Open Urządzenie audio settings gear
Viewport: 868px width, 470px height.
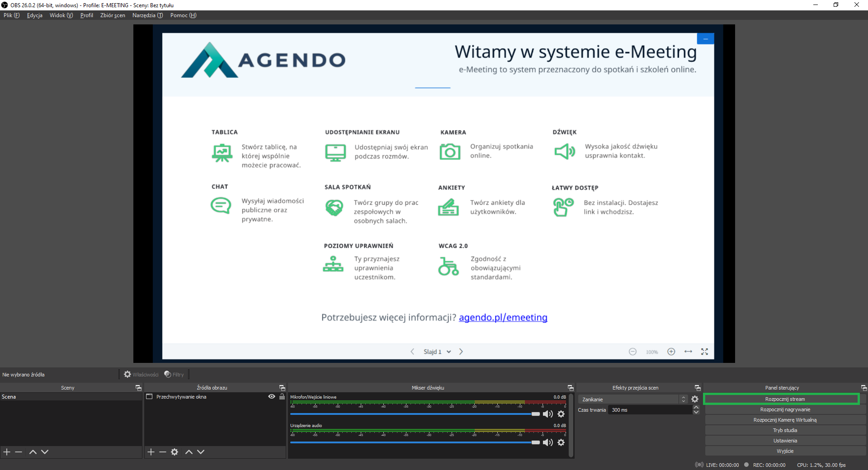561,442
